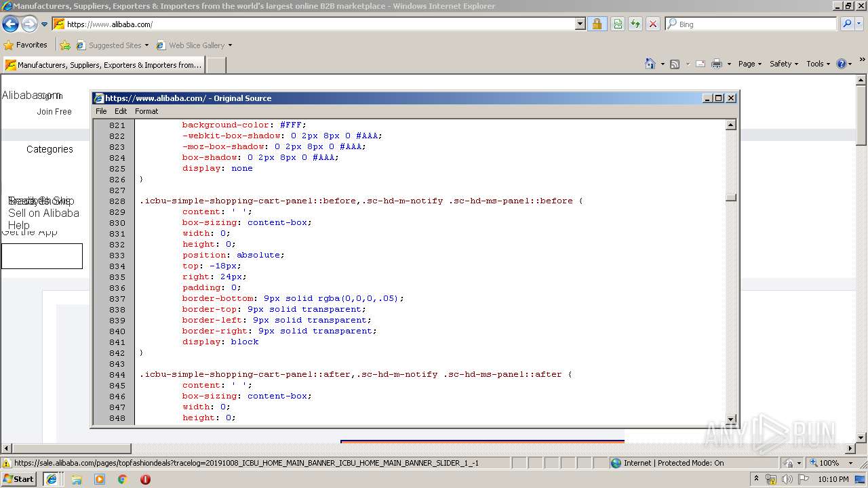The width and height of the screenshot is (868, 488).
Task: Click the Action Center flag tray icon
Action: click(x=803, y=479)
